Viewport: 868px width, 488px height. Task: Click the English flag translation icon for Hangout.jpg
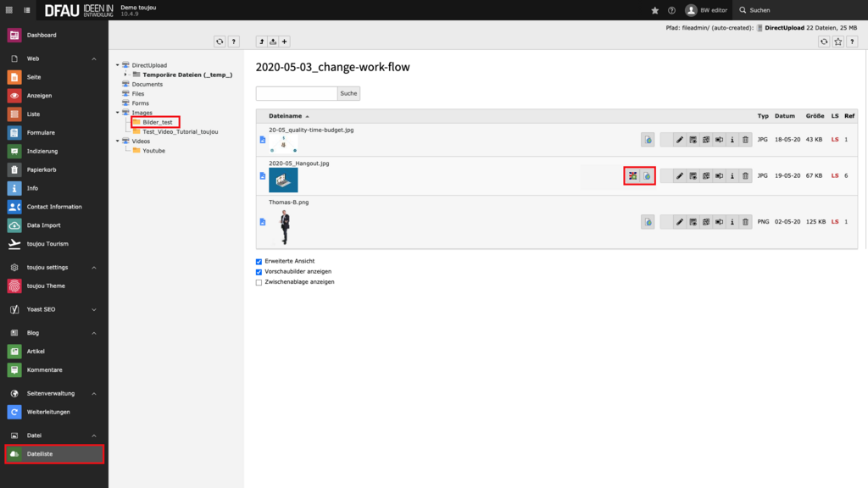pos(632,175)
